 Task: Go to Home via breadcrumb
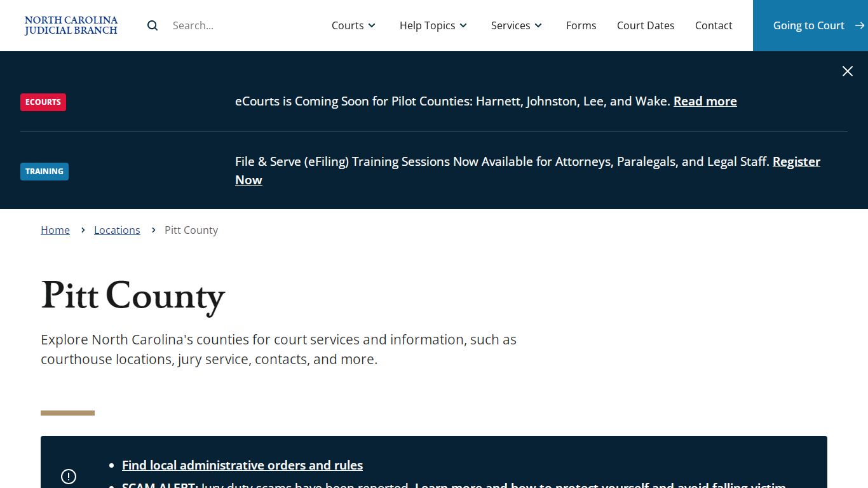(55, 230)
